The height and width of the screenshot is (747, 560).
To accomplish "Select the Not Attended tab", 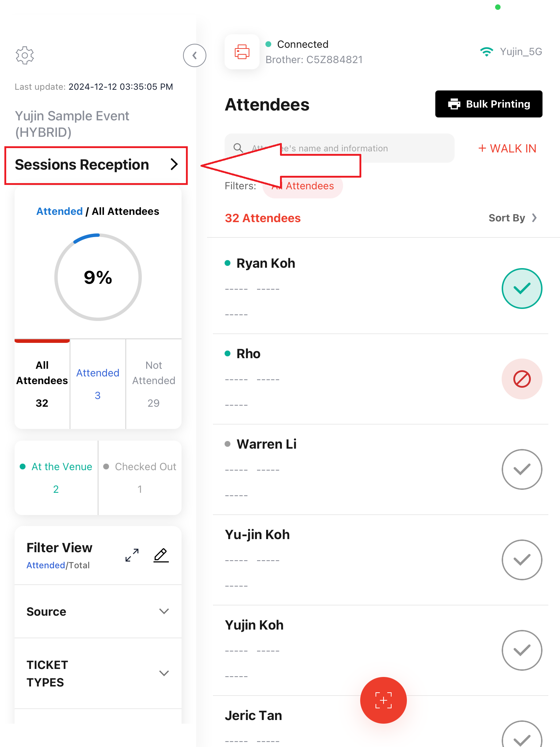I will 154,384.
